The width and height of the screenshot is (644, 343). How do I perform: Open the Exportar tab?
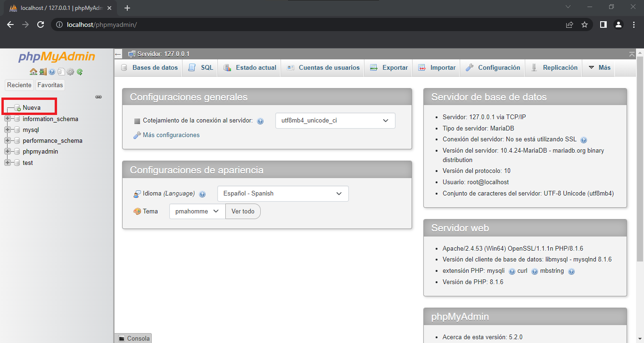pyautogui.click(x=388, y=68)
